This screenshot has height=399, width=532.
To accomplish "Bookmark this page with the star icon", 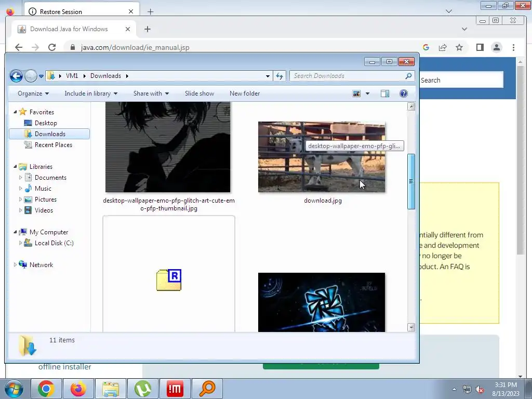I will (459, 47).
